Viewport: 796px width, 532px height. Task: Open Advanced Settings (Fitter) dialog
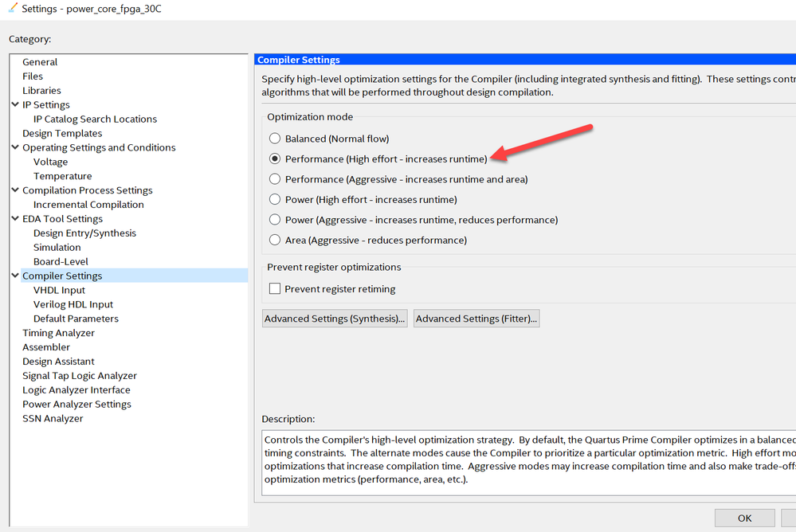coord(476,319)
